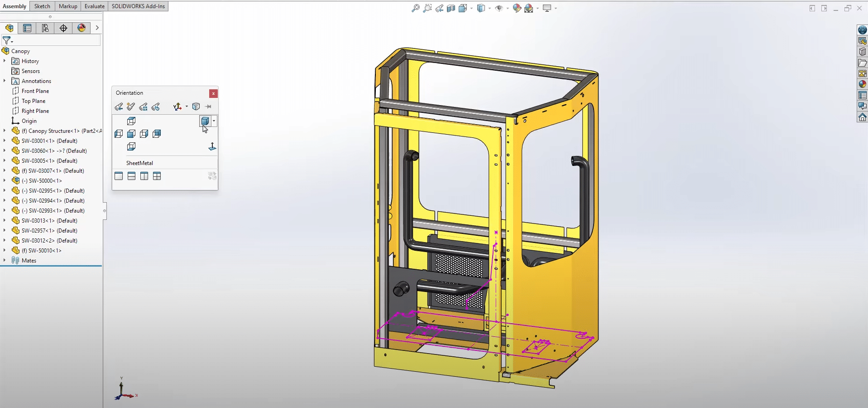This screenshot has width=868, height=408.
Task: Close the Orientation dialog
Action: click(213, 93)
